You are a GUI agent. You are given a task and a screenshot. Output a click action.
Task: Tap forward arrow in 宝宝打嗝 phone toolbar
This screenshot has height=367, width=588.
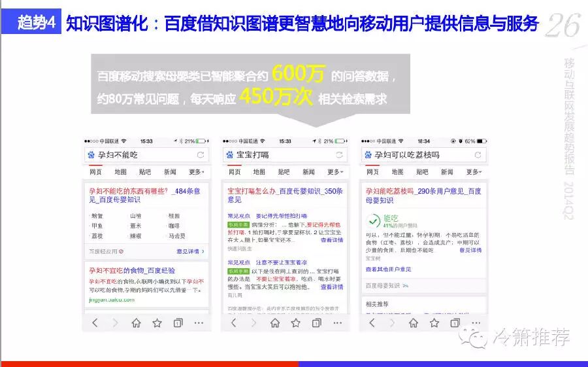[254, 323]
